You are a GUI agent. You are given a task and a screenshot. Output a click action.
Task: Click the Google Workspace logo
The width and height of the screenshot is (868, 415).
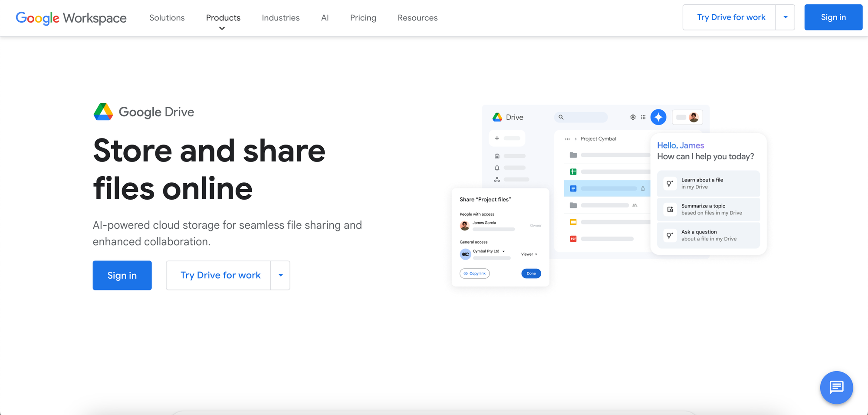[x=71, y=18]
